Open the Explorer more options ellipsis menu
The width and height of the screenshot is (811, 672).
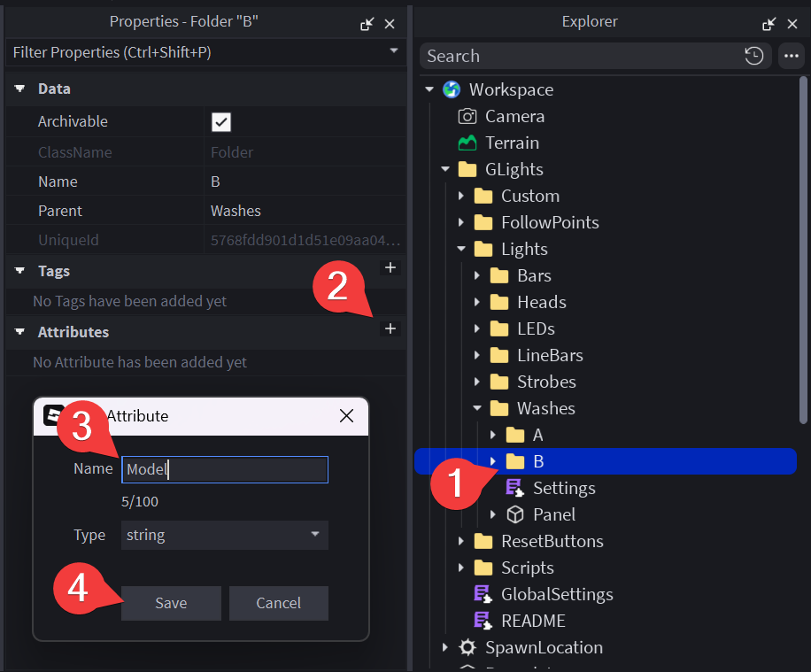coord(791,56)
